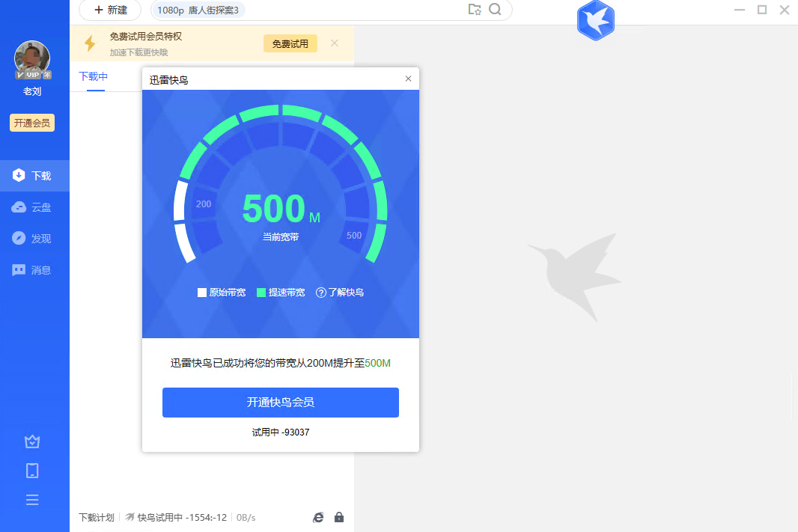
Task: Select 下载 in the left sidebar
Action: pos(34,176)
